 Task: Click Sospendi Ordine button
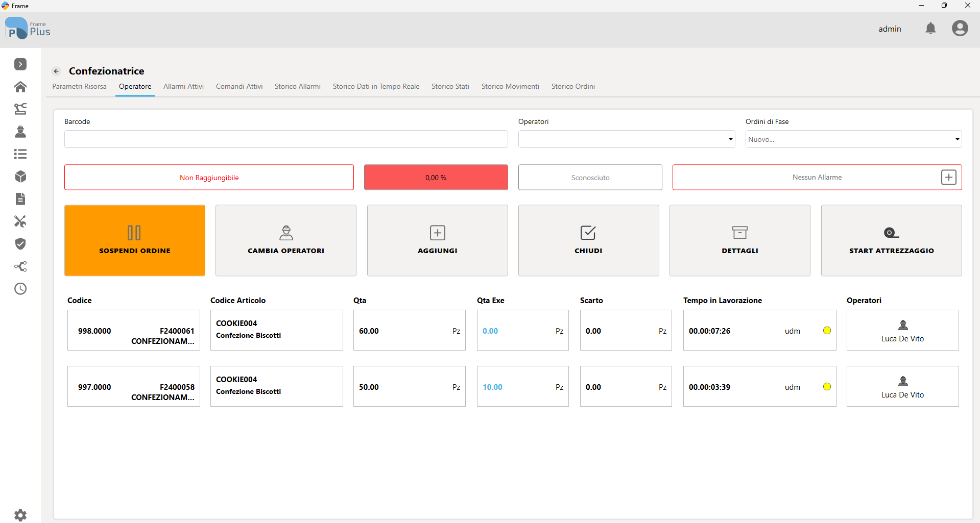click(135, 240)
